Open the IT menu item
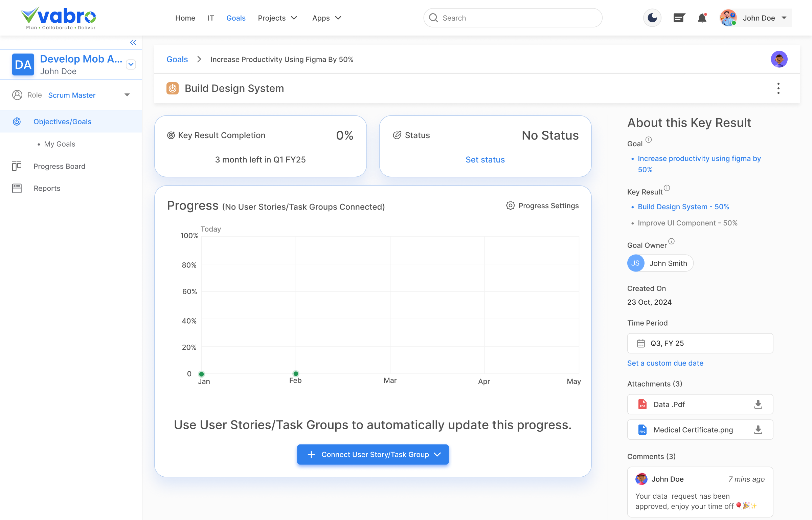This screenshot has width=812, height=520. (x=211, y=18)
